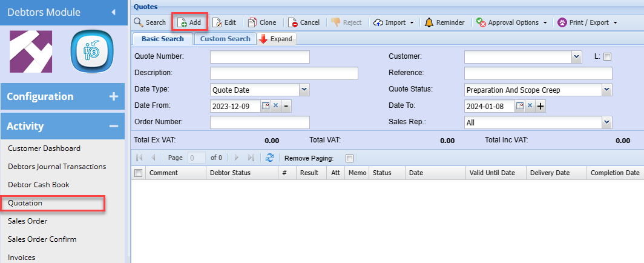This screenshot has height=263, width=644.
Task: Open Sales Order in Activity list
Action: click(28, 221)
